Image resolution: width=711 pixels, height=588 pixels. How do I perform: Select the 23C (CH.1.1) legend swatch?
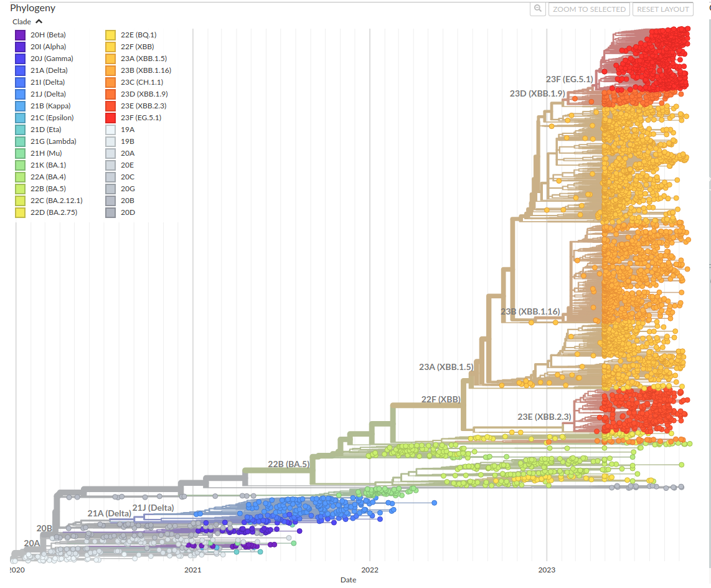pyautogui.click(x=110, y=82)
